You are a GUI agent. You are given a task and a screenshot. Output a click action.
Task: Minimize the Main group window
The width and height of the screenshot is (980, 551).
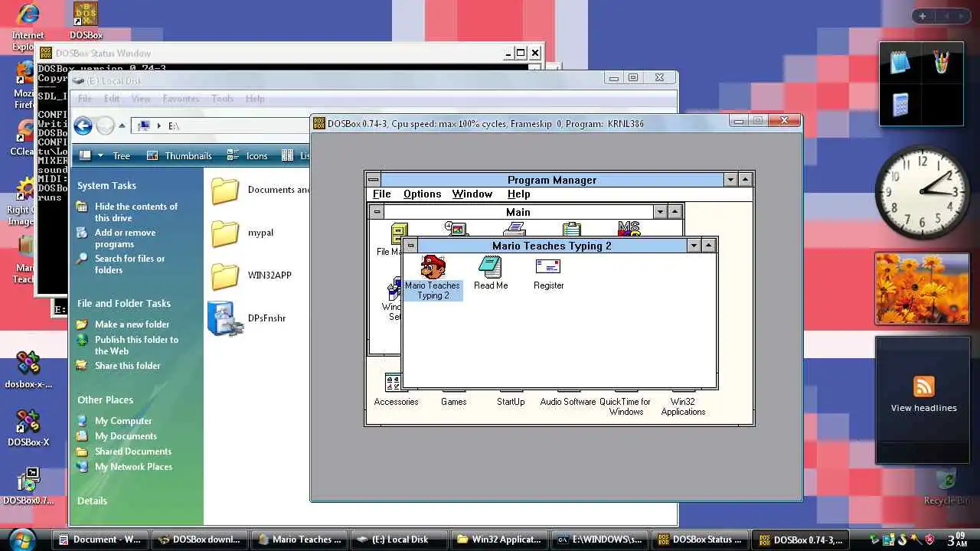click(660, 211)
